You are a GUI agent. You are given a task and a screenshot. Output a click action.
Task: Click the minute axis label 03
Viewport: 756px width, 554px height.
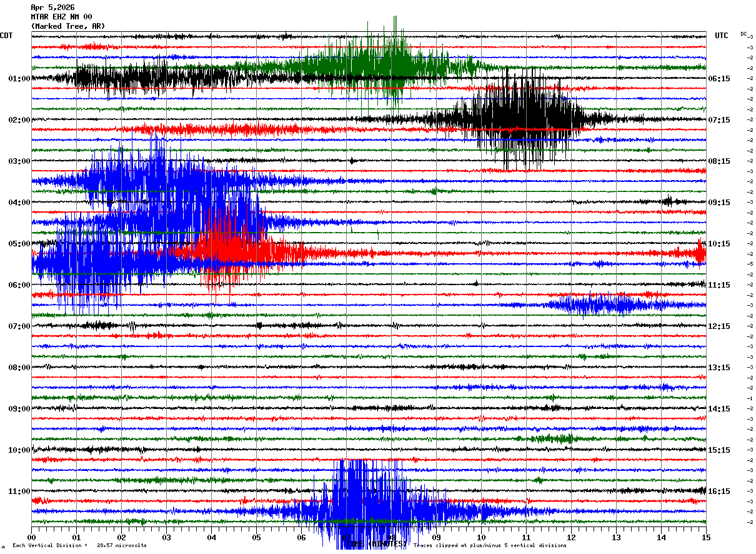(166, 537)
